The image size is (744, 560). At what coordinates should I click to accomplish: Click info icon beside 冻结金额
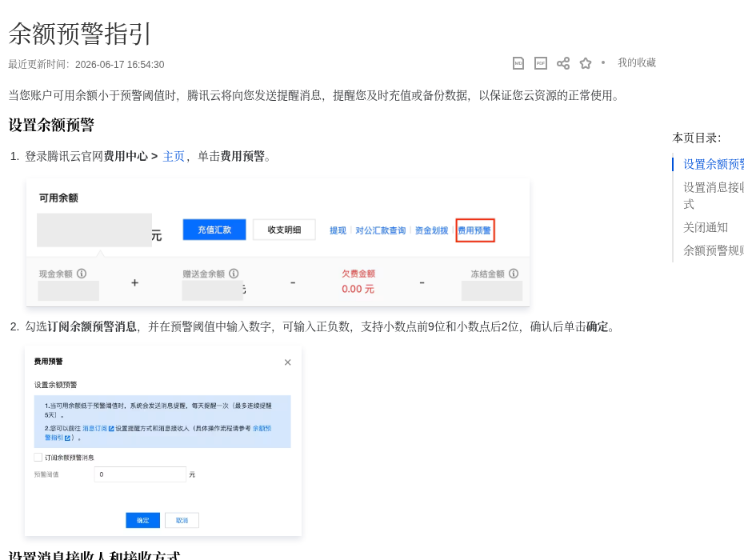click(x=514, y=274)
